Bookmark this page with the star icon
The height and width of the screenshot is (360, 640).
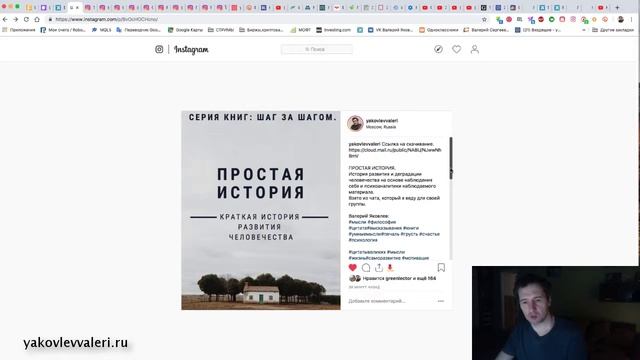(484, 19)
